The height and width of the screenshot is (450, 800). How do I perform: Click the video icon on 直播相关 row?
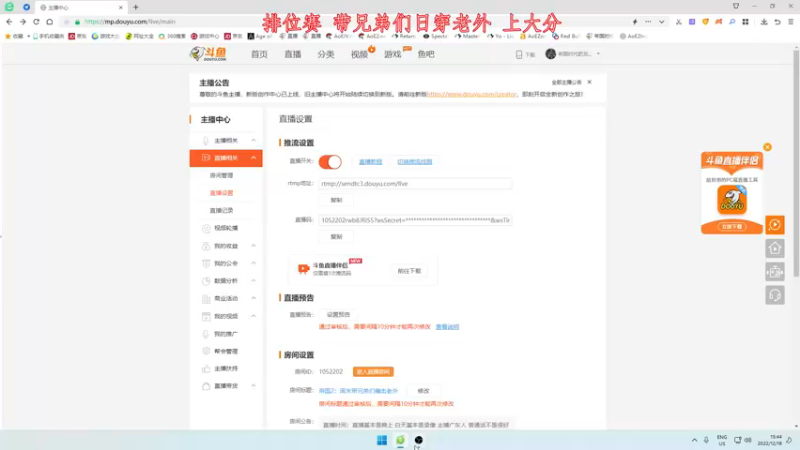coord(206,158)
